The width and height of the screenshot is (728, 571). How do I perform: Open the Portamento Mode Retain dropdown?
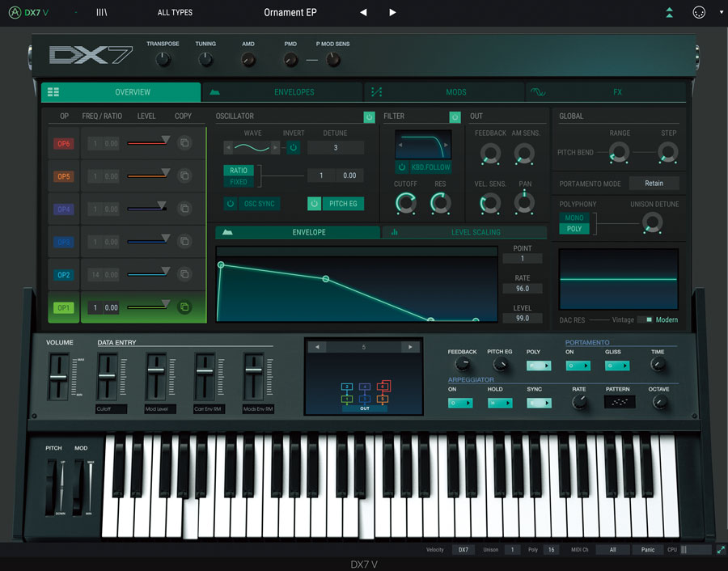(654, 184)
